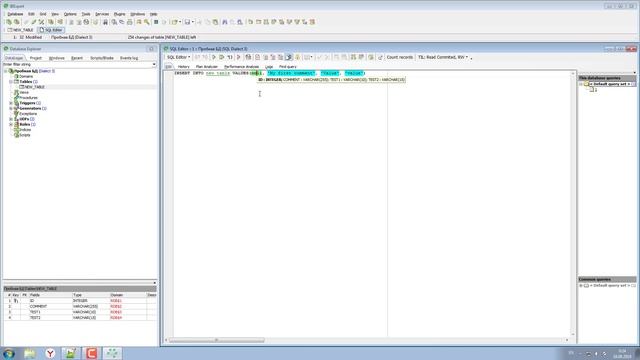Switch to the History tab
Image resolution: width=640 pixels, height=360 pixels.
tap(184, 67)
